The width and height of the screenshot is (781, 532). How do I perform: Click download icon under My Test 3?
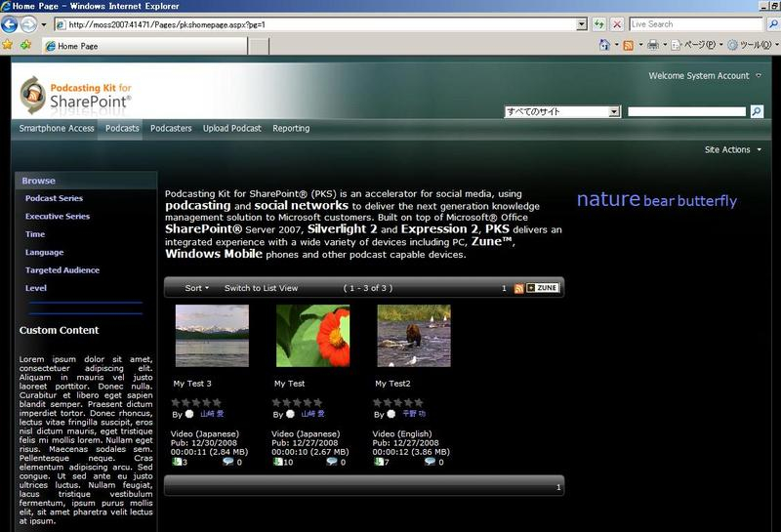[x=177, y=462]
